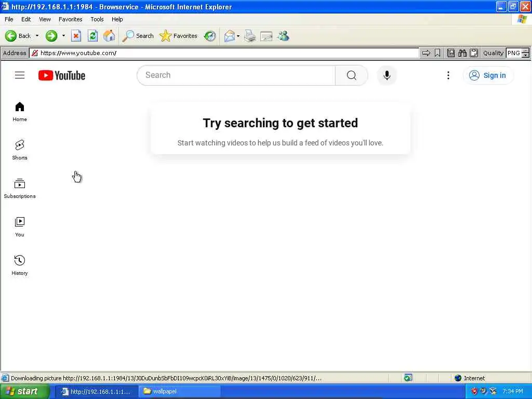Click the magnifier search button on YouTube
Screen dimensions: 532x399
coord(352,75)
